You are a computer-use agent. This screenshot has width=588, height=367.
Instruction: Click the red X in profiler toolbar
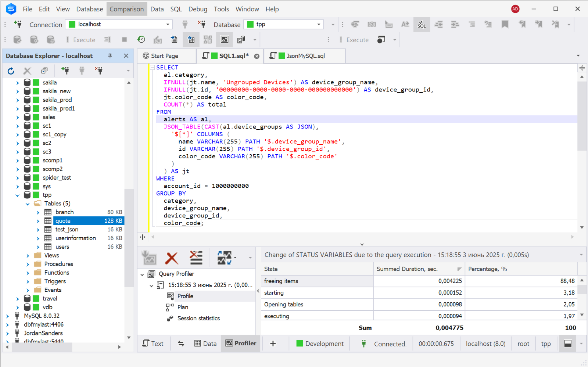[x=172, y=258]
